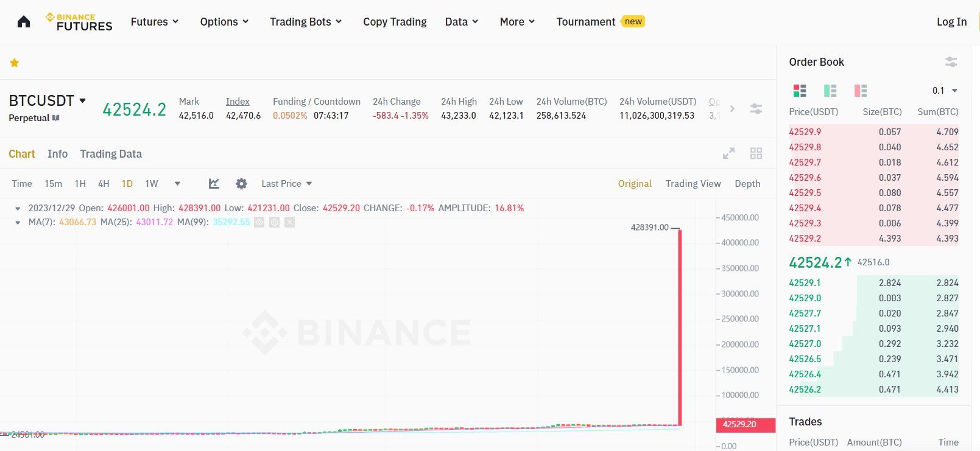This screenshot has width=980, height=451.
Task: Collapse the MA legend row
Action: [x=18, y=222]
